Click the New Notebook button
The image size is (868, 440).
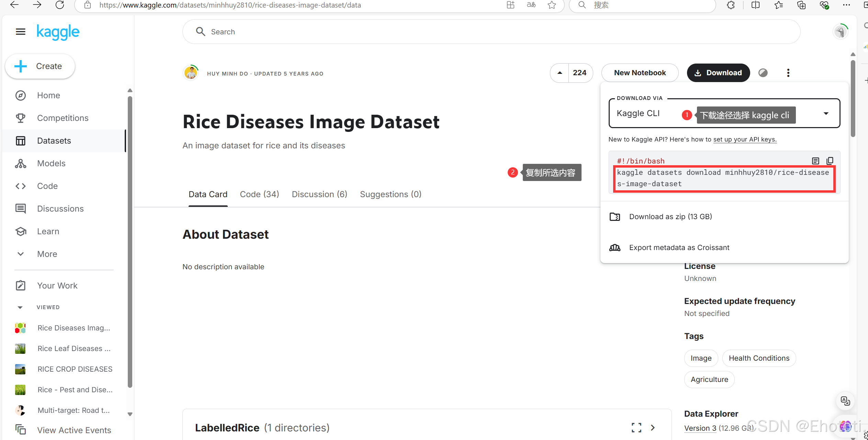point(640,73)
